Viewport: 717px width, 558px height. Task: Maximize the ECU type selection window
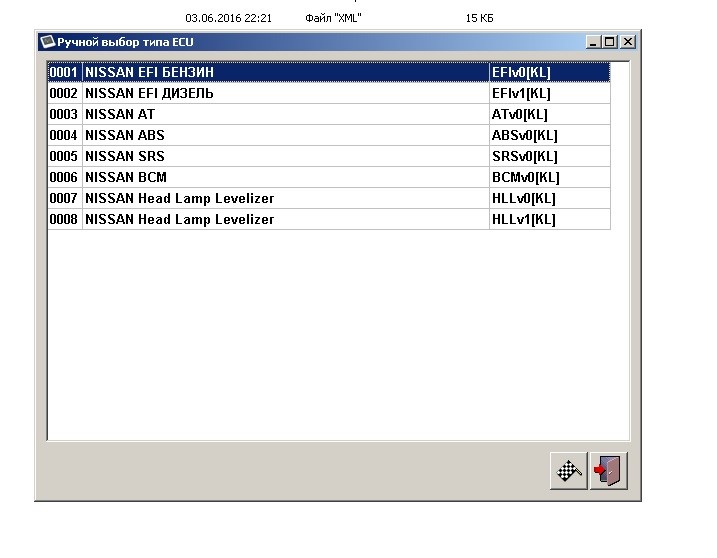pos(610,42)
